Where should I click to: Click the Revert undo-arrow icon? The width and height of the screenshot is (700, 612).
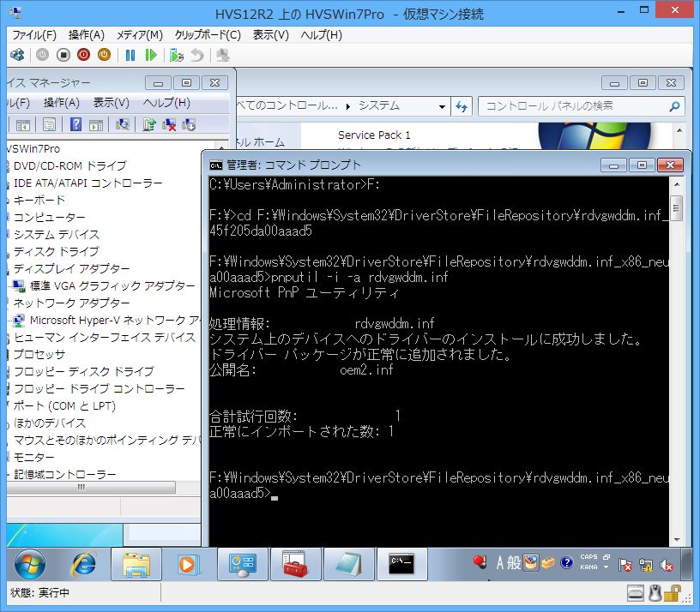[x=197, y=55]
